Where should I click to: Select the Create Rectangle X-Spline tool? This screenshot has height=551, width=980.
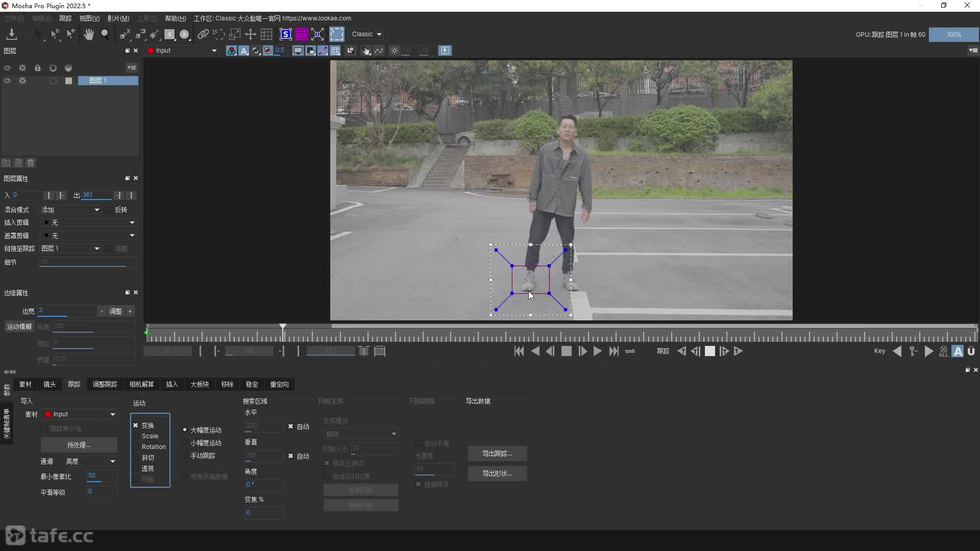pyautogui.click(x=169, y=34)
